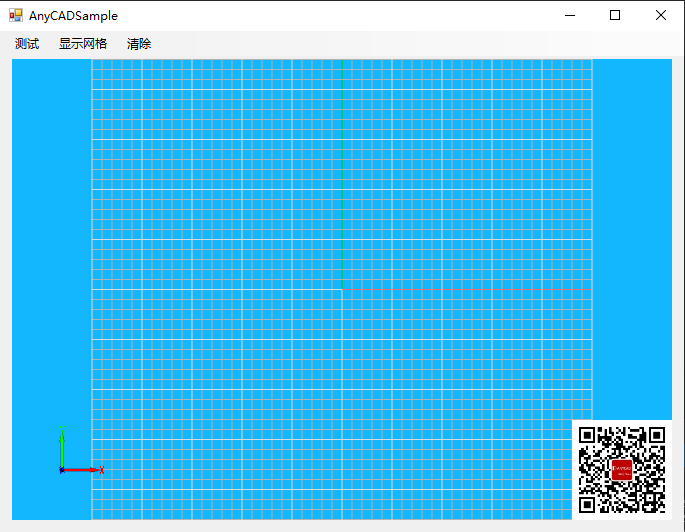The height and width of the screenshot is (532, 685).
Task: Click the QR code's top-right finder square
Action: [657, 435]
